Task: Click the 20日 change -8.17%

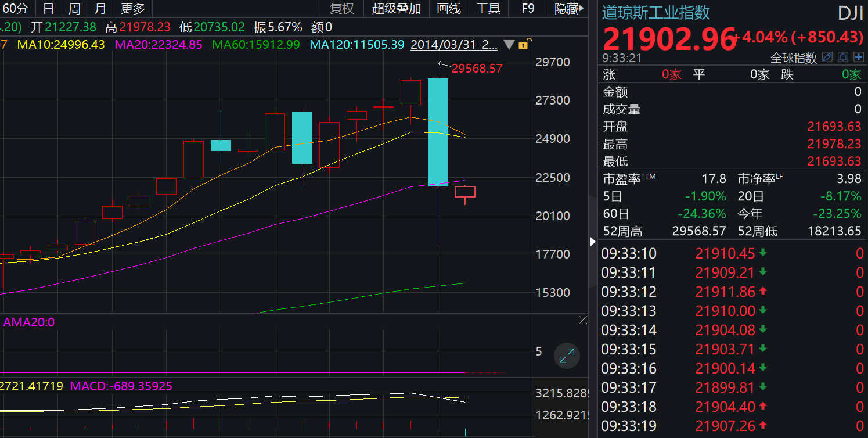Action: tap(840, 196)
